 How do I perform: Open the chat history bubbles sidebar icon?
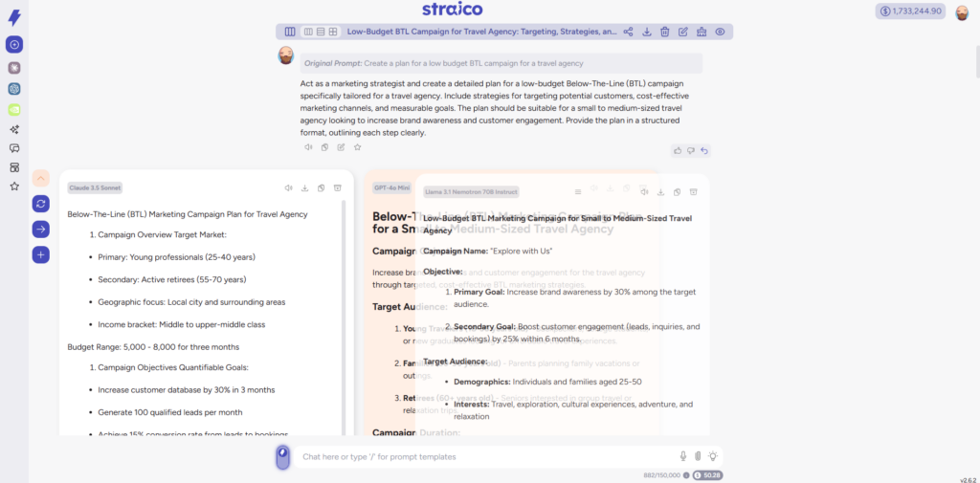pyautogui.click(x=14, y=148)
